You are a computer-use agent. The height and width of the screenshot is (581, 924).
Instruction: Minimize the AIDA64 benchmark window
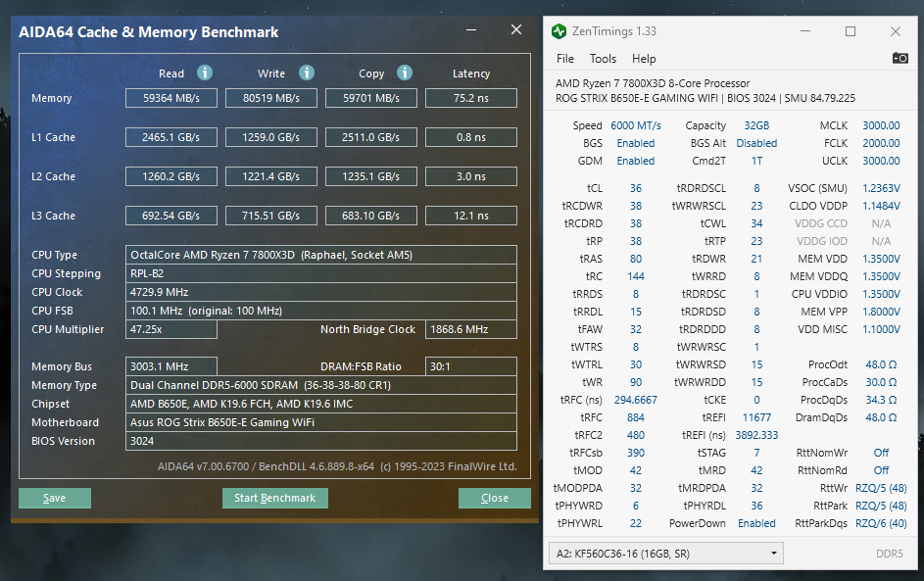click(x=471, y=30)
